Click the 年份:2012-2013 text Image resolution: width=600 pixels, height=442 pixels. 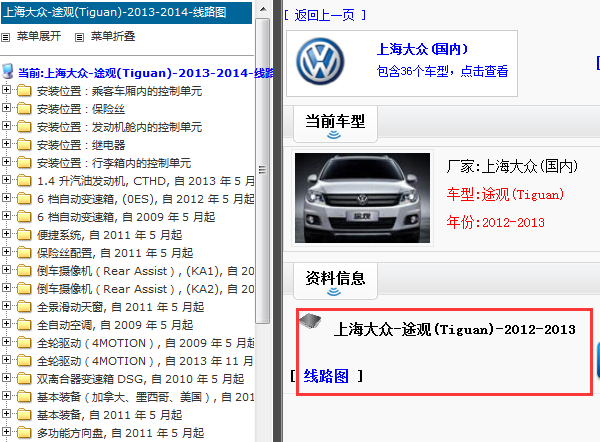[496, 222]
